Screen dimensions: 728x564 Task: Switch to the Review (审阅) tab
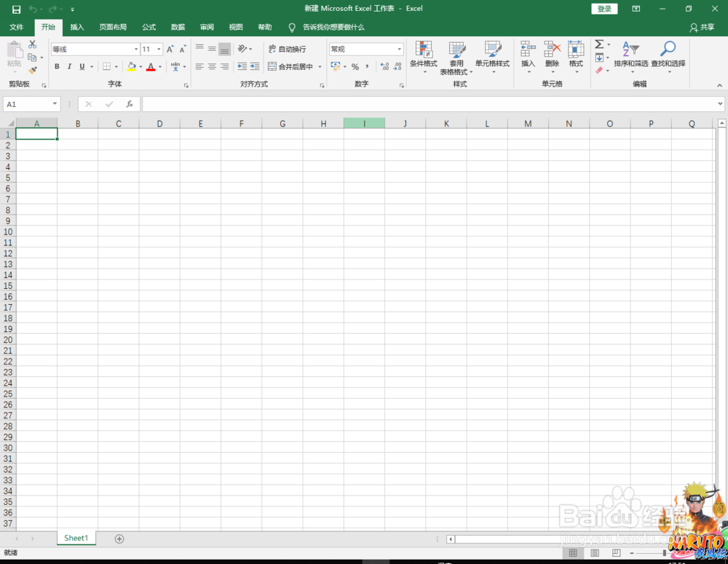pyautogui.click(x=207, y=28)
